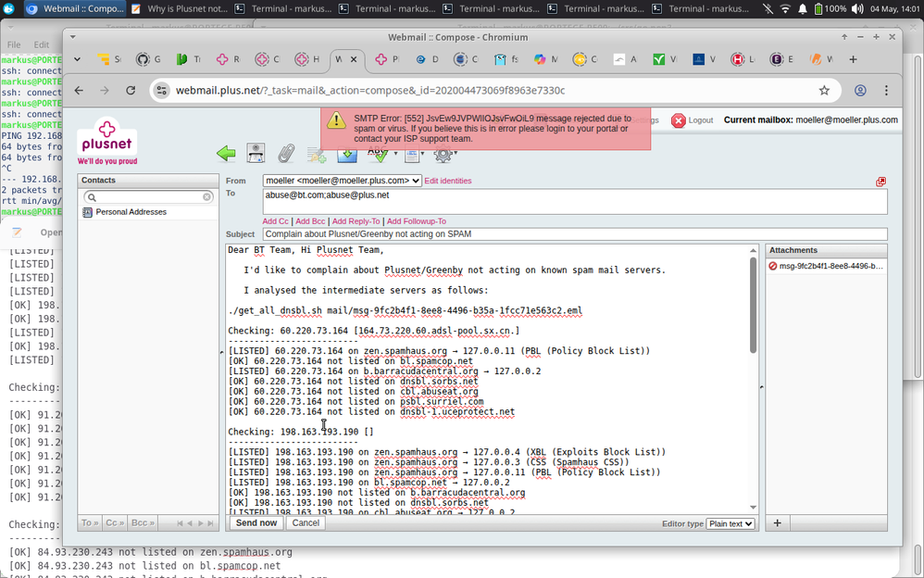Click the message body scroll up arrow
Viewport: 924px width, 578px height.
click(x=753, y=251)
